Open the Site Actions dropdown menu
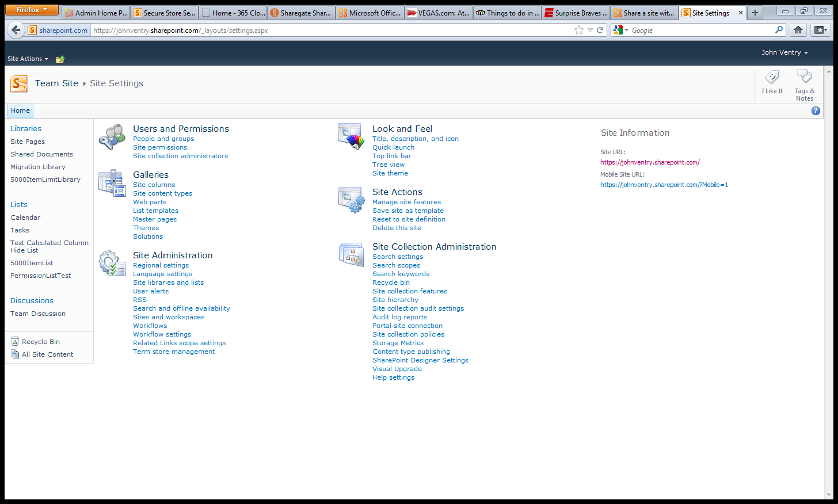The image size is (838, 504). 28,59
